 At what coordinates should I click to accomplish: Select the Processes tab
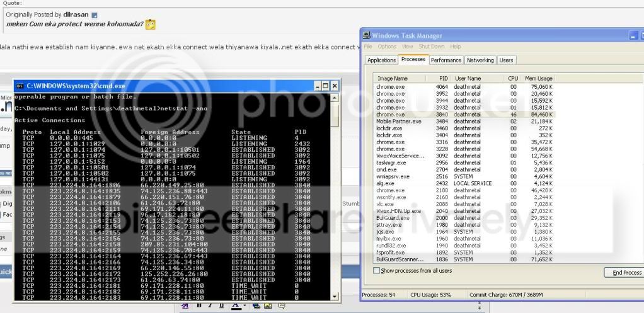pos(413,59)
